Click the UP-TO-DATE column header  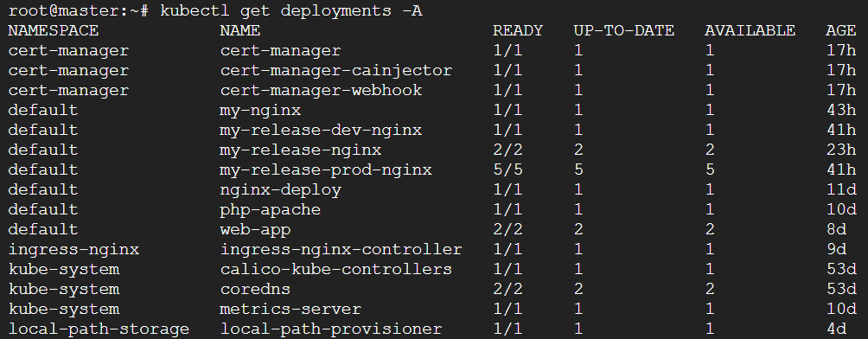[624, 30]
